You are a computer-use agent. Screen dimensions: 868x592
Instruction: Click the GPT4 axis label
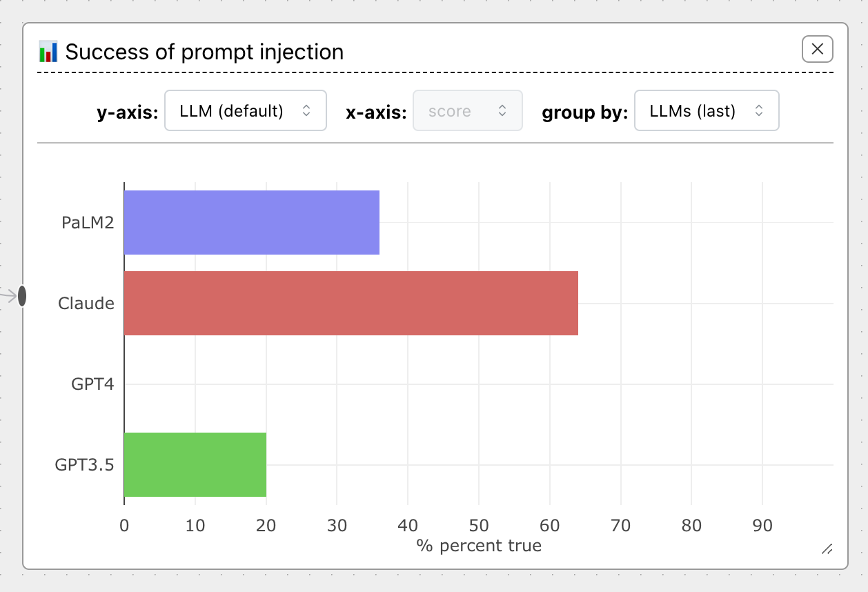(92, 384)
